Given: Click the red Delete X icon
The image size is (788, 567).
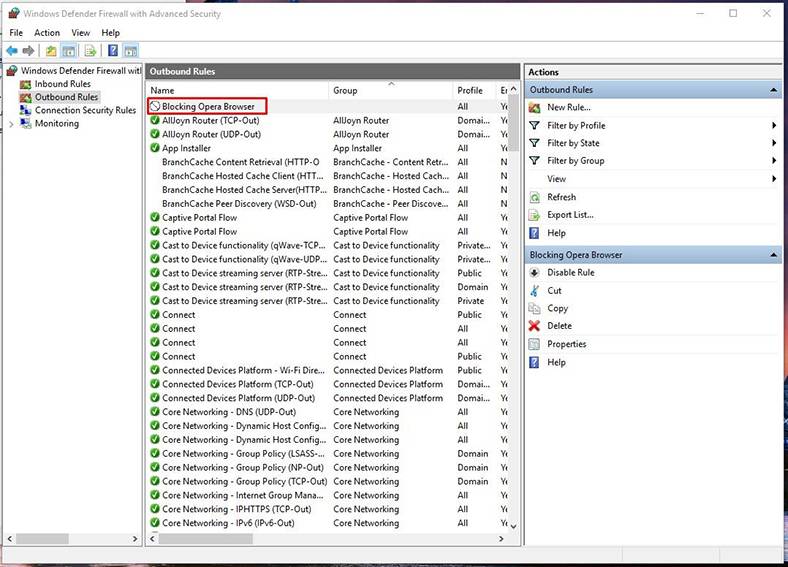Looking at the screenshot, I should click(534, 326).
